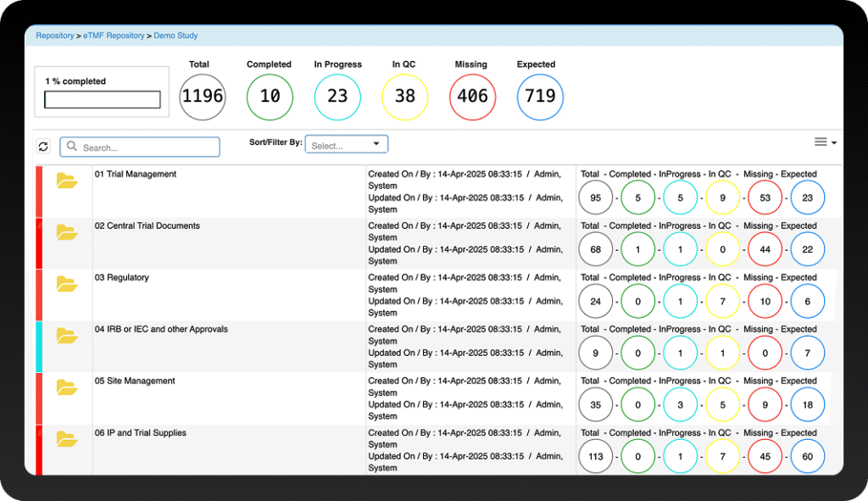Image resolution: width=868 pixels, height=501 pixels.
Task: Open the 02 Central Trial Documents folder icon
Action: (x=67, y=232)
